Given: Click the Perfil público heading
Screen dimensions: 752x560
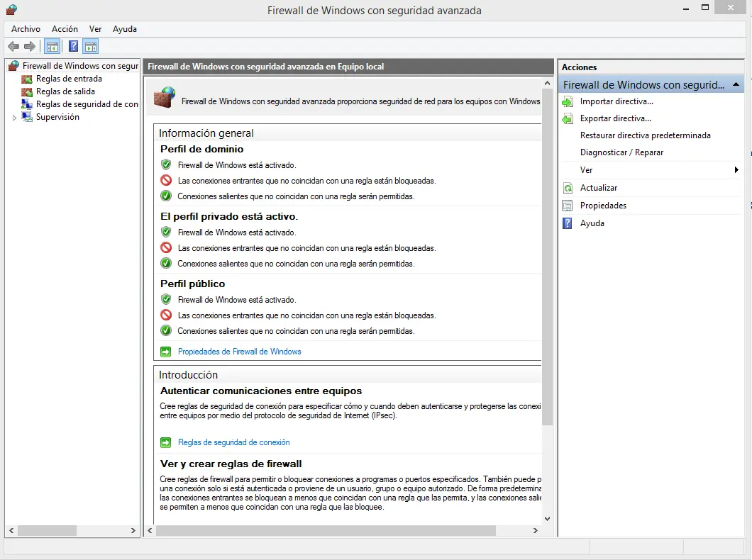Looking at the screenshot, I should point(192,284).
